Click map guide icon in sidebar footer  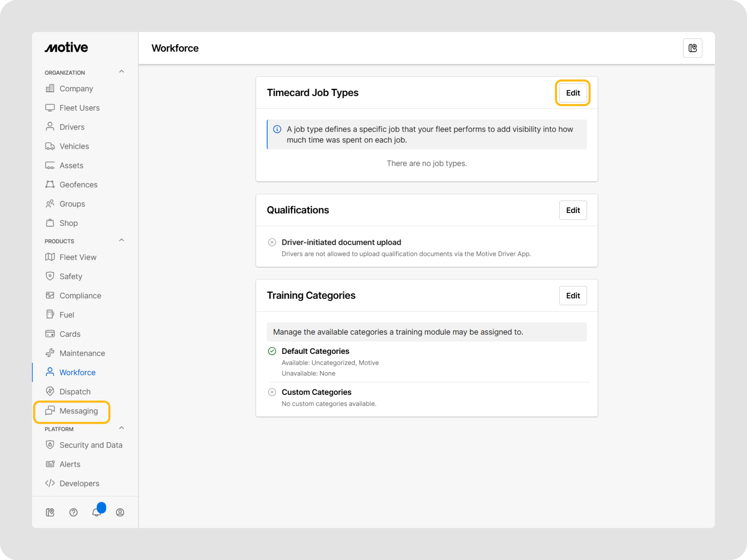[50, 513]
